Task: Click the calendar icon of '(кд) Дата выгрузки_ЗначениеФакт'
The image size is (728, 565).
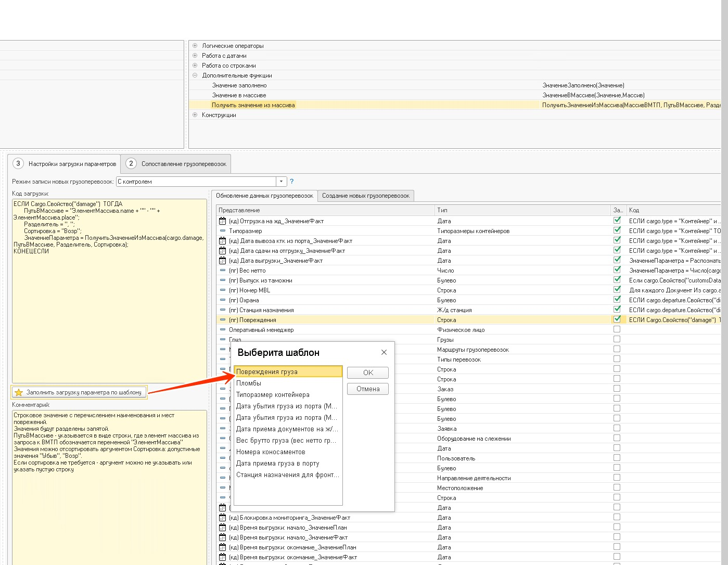Action: click(223, 261)
